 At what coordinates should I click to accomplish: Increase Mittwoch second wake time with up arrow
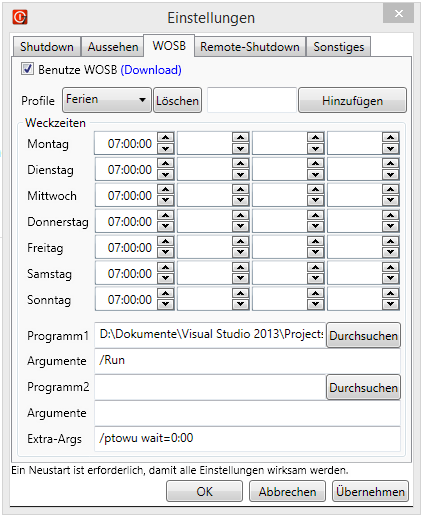(241, 189)
